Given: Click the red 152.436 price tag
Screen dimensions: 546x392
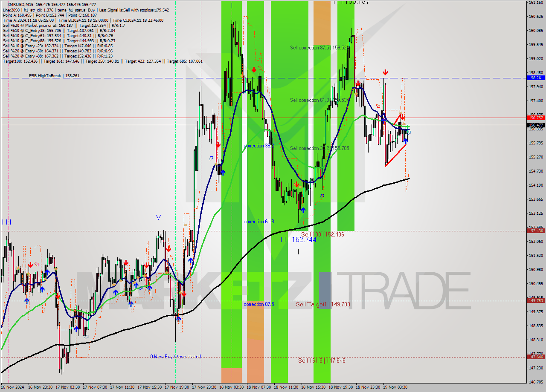Looking at the screenshot, I should 536,231.
